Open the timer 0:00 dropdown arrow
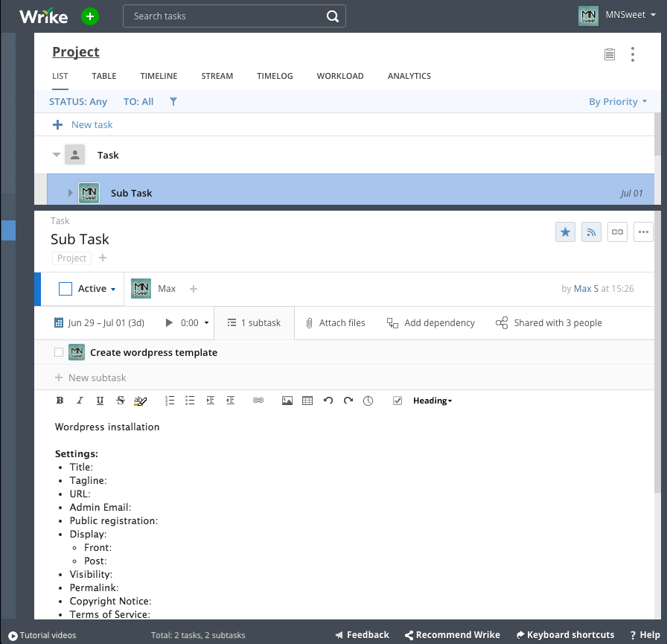 pos(206,323)
